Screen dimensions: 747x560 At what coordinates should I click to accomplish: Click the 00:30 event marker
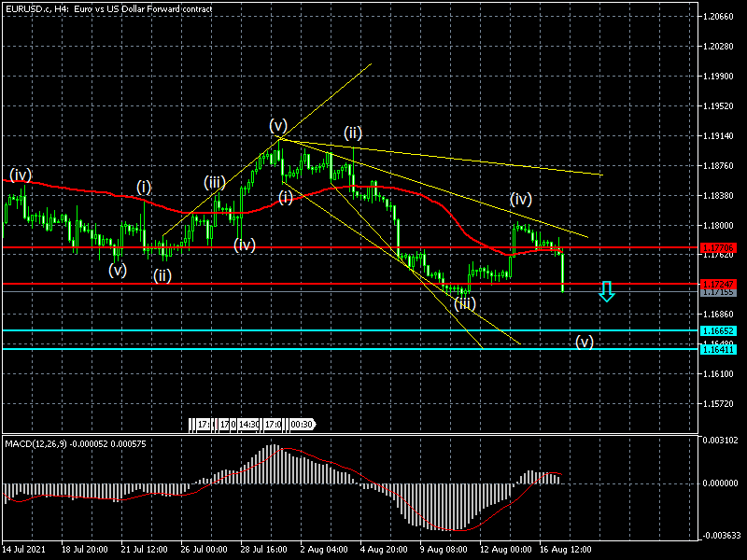point(301,424)
